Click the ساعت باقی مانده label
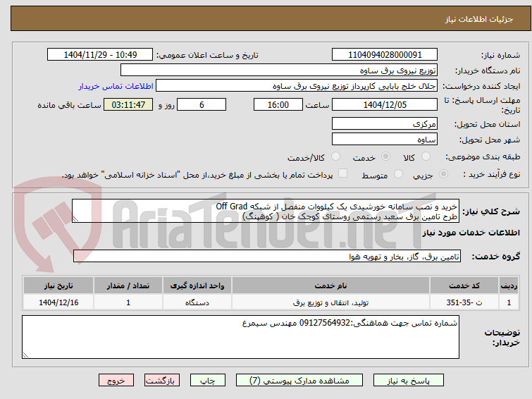The height and width of the screenshot is (399, 532). 69,105
